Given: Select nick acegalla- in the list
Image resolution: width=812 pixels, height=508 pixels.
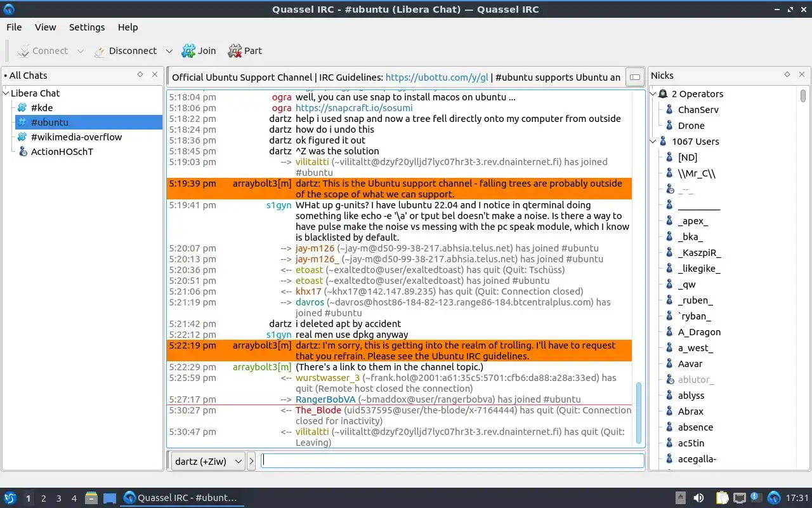Looking at the screenshot, I should click(697, 459).
